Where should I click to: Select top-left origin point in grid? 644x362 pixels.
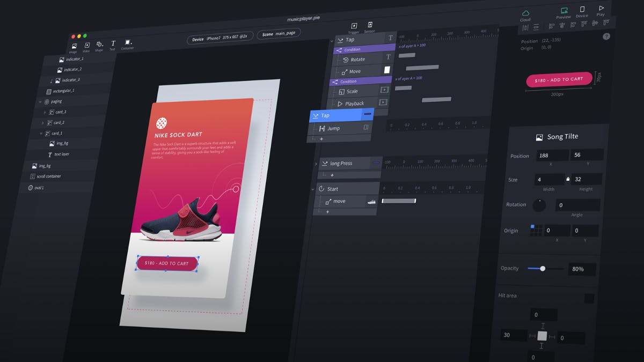coord(532,227)
